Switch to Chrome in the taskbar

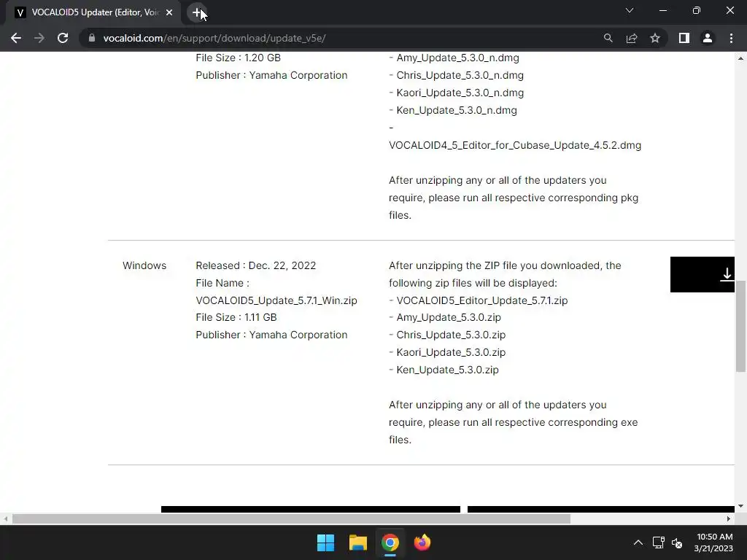(390, 542)
